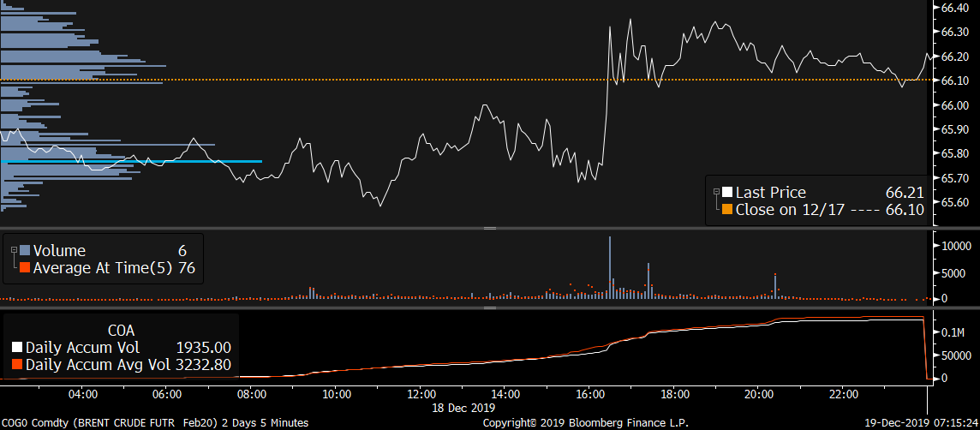The height and width of the screenshot is (430, 980).
Task: Click the Average At Time value 76
Action: tap(187, 268)
